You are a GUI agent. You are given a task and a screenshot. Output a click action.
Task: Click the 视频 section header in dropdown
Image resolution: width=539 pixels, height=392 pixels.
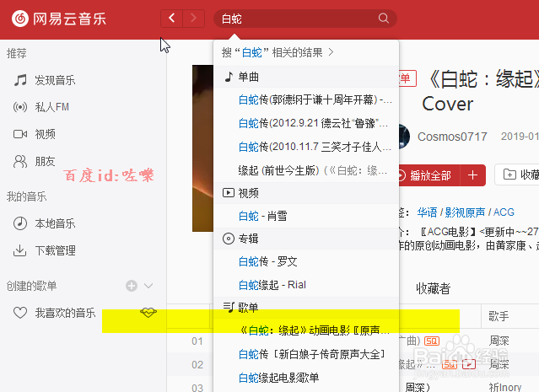[x=306, y=193]
